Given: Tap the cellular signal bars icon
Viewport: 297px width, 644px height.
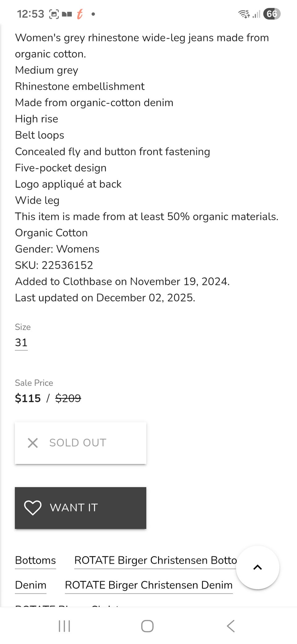Looking at the screenshot, I should 256,14.
